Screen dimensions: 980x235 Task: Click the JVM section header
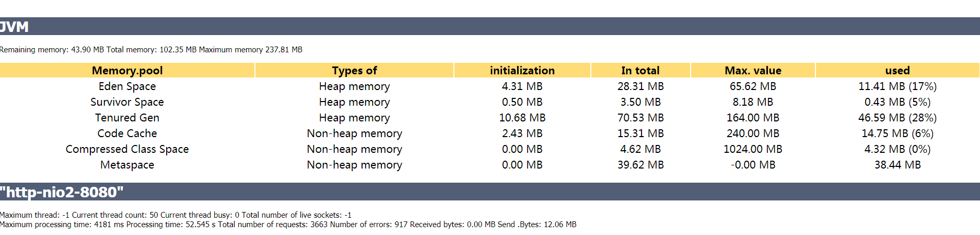coord(490,26)
